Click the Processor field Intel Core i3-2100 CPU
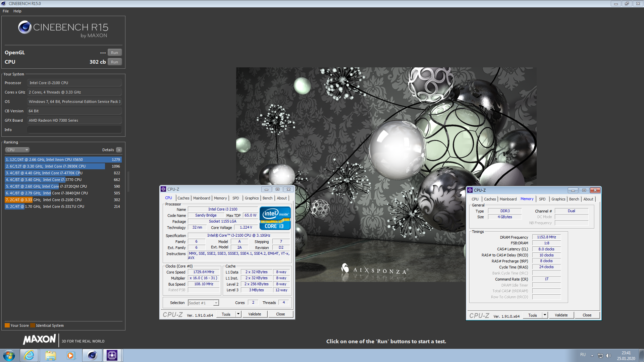The image size is (644, 362). click(x=74, y=83)
